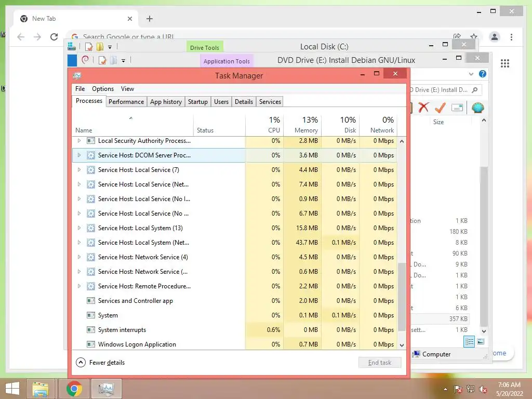This screenshot has height=399, width=532.
Task: Select Services and Controller app process
Action: coord(235,301)
